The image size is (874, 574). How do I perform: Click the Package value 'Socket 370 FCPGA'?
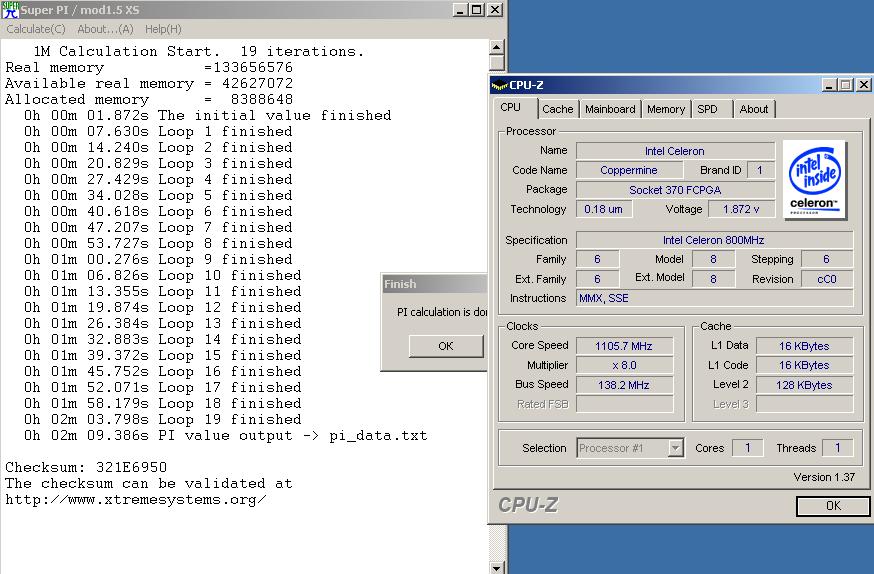(675, 190)
